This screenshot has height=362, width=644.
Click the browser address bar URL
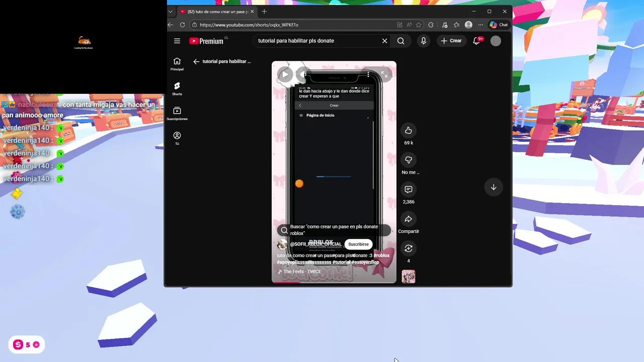click(x=249, y=25)
